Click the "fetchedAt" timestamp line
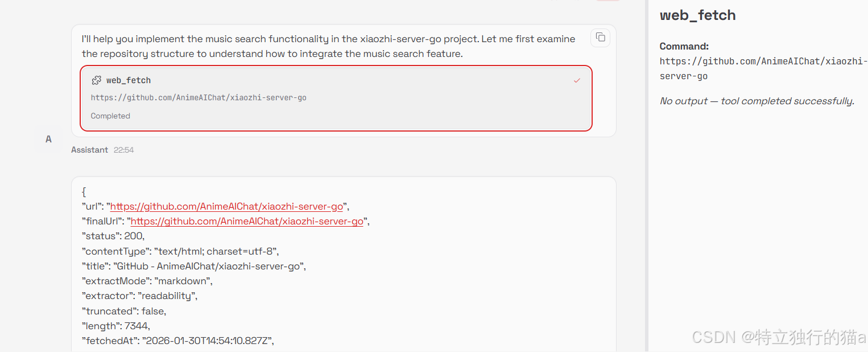Viewport: 868px width, 352px height. [x=178, y=341]
